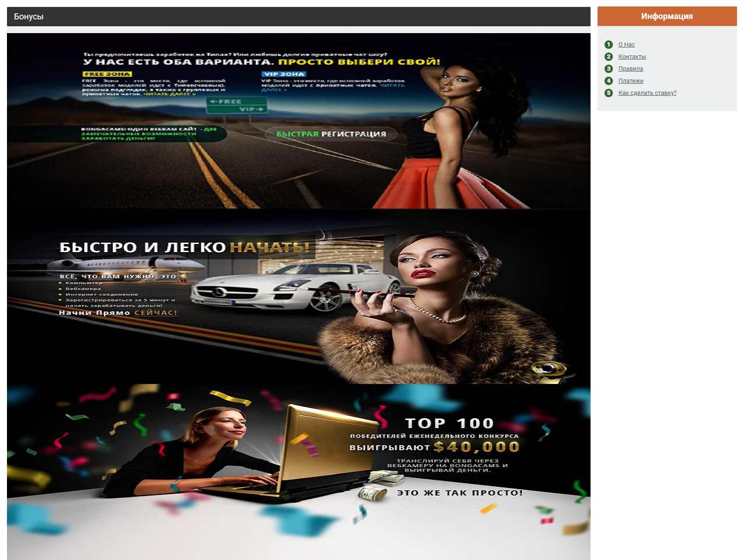The image size is (744, 560).
Task: Open Как сделать ставку? link
Action: click(x=647, y=93)
